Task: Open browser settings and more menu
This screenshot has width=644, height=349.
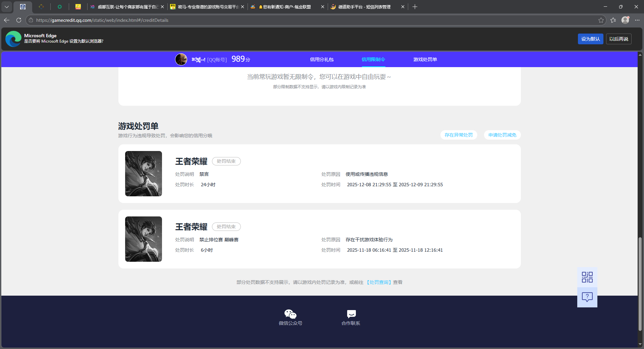Action: [637, 20]
